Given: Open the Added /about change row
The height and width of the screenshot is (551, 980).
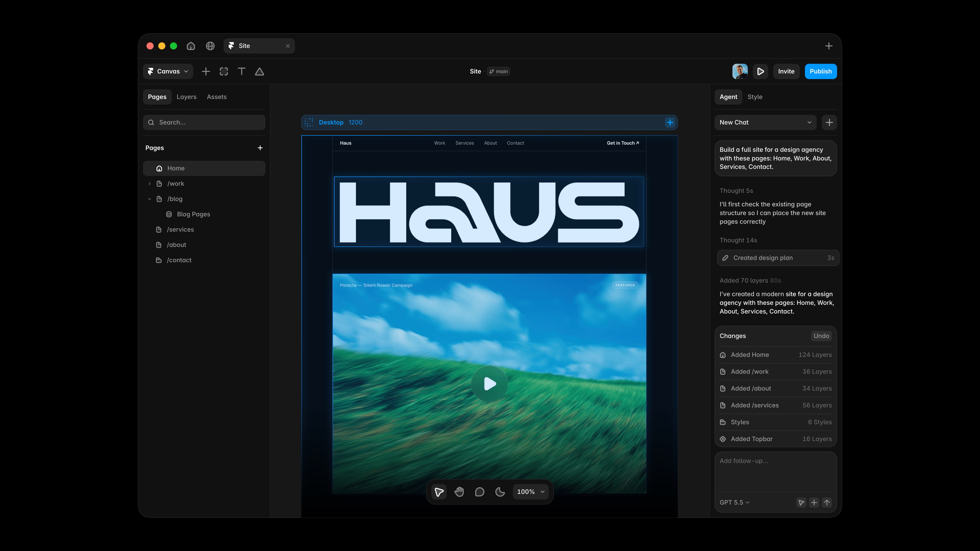Looking at the screenshot, I should [776, 389].
